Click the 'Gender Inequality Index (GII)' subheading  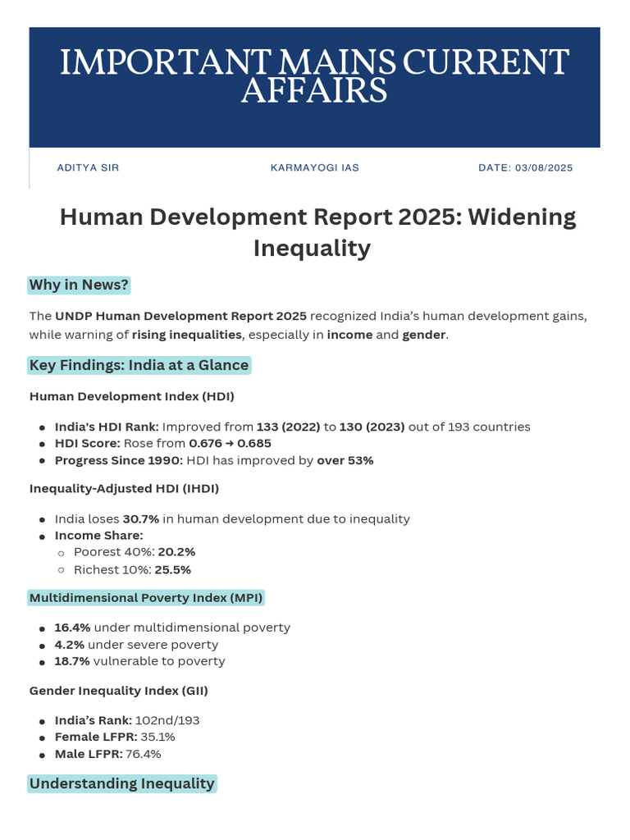(118, 691)
